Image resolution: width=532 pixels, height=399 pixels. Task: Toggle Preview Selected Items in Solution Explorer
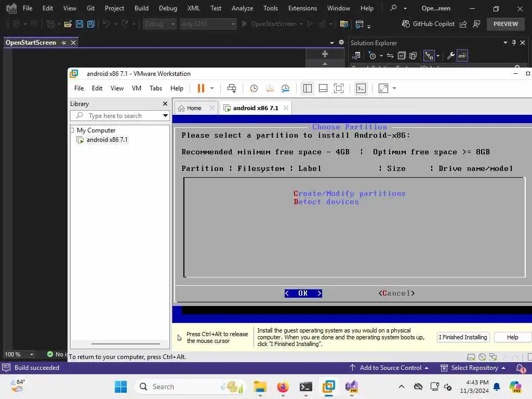tap(462, 56)
